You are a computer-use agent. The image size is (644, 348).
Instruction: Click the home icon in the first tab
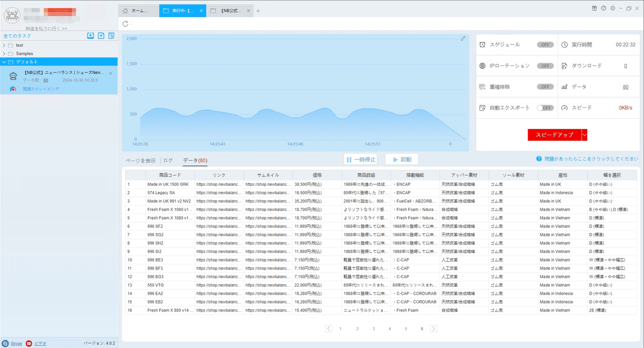[x=125, y=11]
